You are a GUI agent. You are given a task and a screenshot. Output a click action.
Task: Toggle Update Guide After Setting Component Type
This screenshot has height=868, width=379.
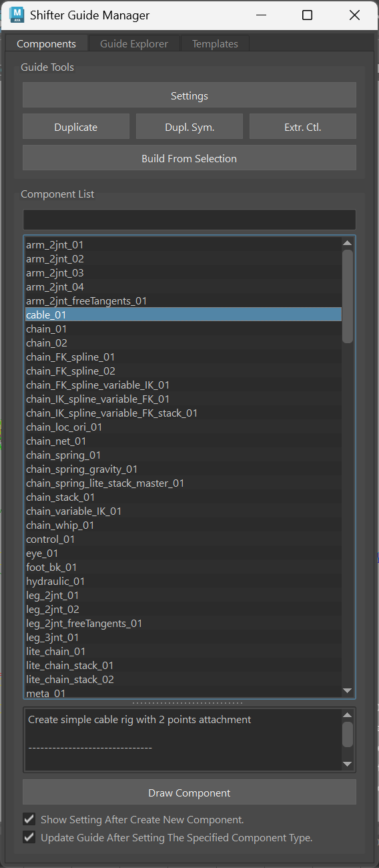pos(29,837)
